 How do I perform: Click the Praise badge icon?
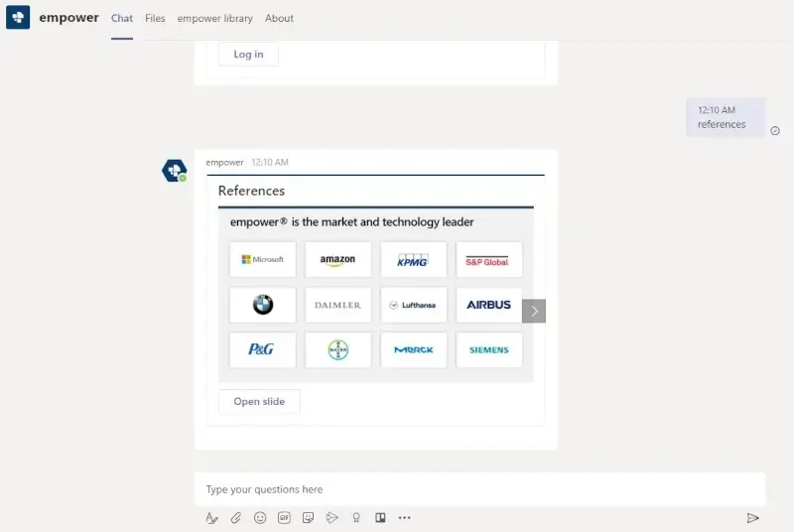(356, 518)
